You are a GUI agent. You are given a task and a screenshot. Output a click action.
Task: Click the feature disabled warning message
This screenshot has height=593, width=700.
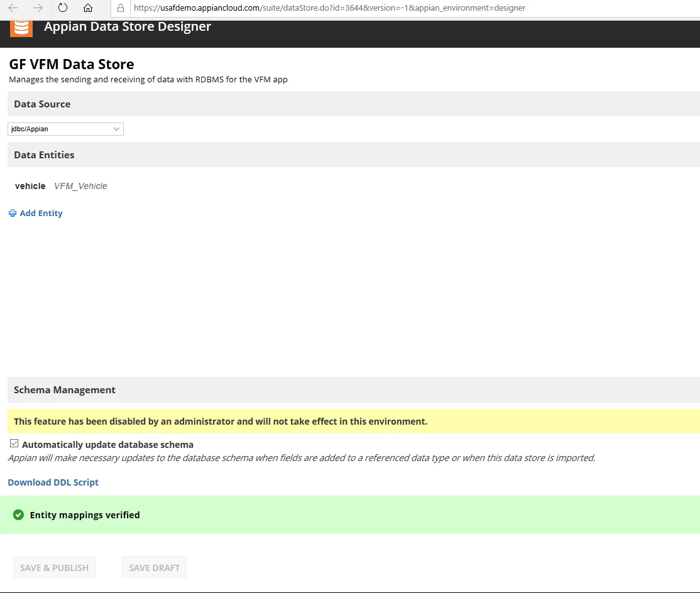point(221,422)
